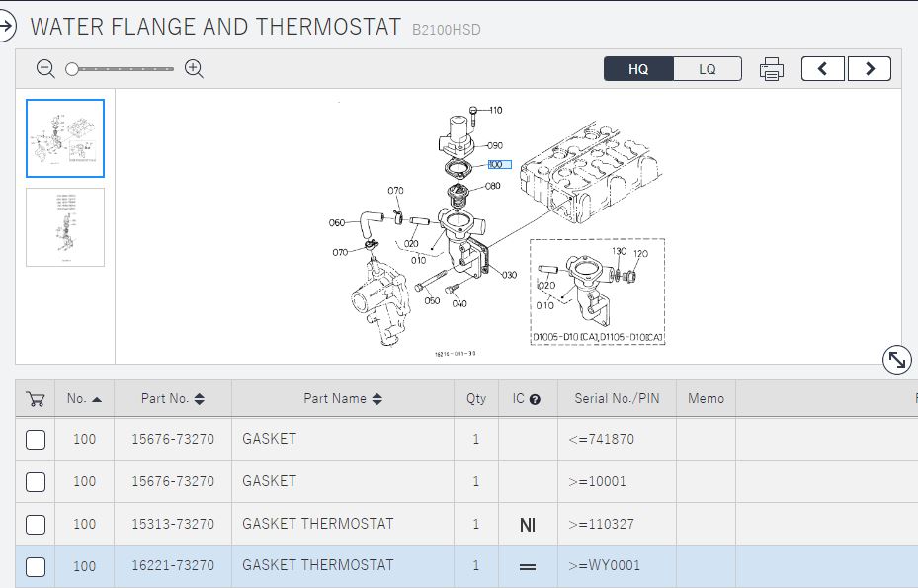Screen dimensions: 918x588
Task: Click the shopping cart icon in table header
Action: (34, 398)
